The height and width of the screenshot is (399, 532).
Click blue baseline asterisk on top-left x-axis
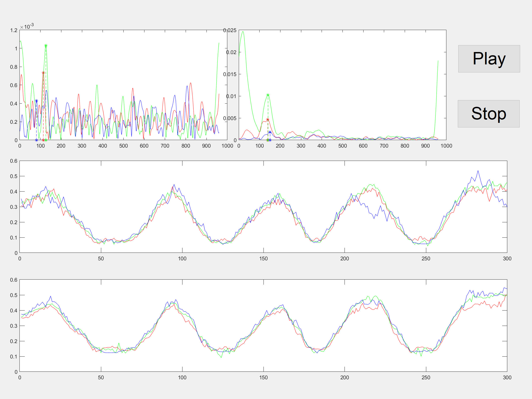coord(37,140)
